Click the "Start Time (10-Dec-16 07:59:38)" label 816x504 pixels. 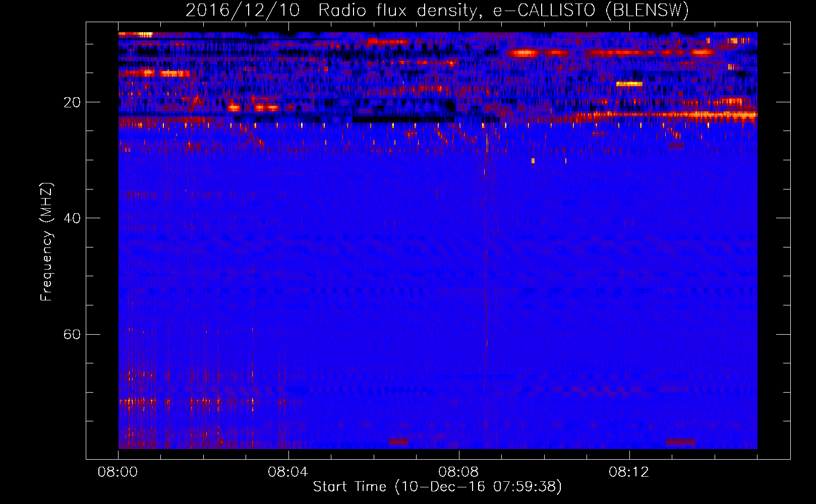[x=437, y=487]
